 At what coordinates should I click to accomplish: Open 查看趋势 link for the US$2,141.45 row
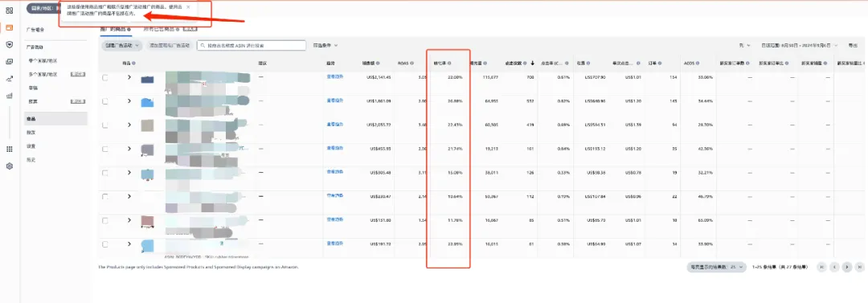click(x=334, y=77)
